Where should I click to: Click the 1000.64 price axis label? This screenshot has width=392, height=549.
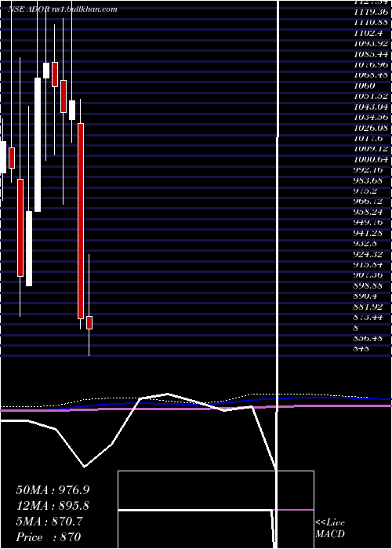[x=371, y=159]
